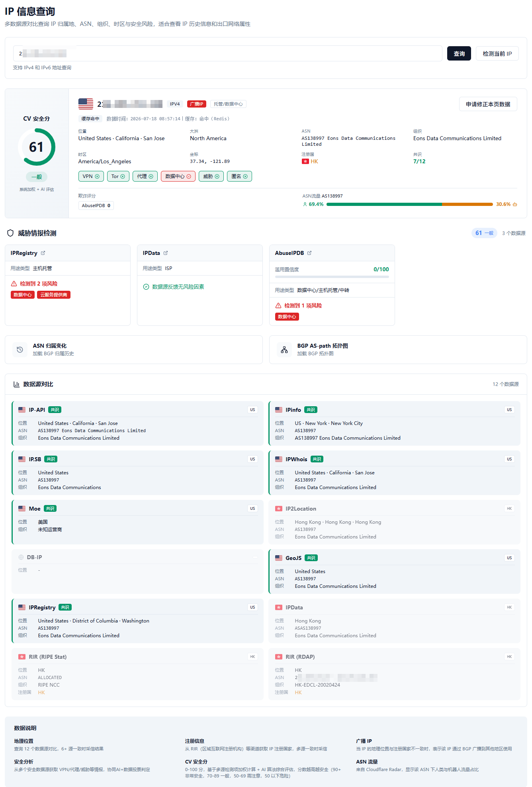Toggle the Tor status tag
Viewport: 532px width, 787px height.
[x=118, y=176]
